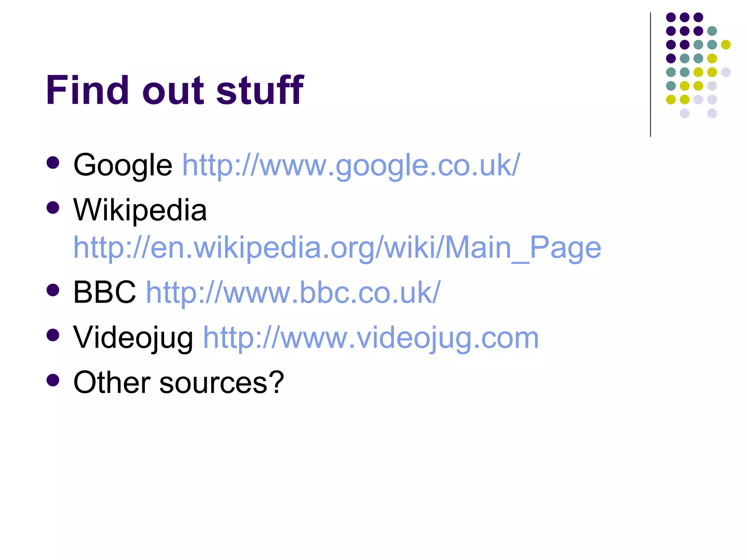This screenshot has height=560, width=747.
Task: Click the bullet beside Google
Action: pyautogui.click(x=53, y=163)
